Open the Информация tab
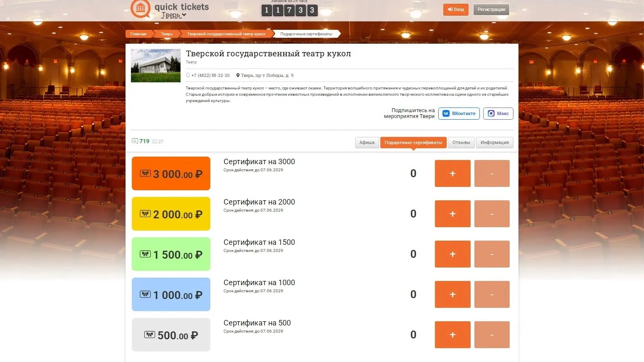 click(495, 142)
